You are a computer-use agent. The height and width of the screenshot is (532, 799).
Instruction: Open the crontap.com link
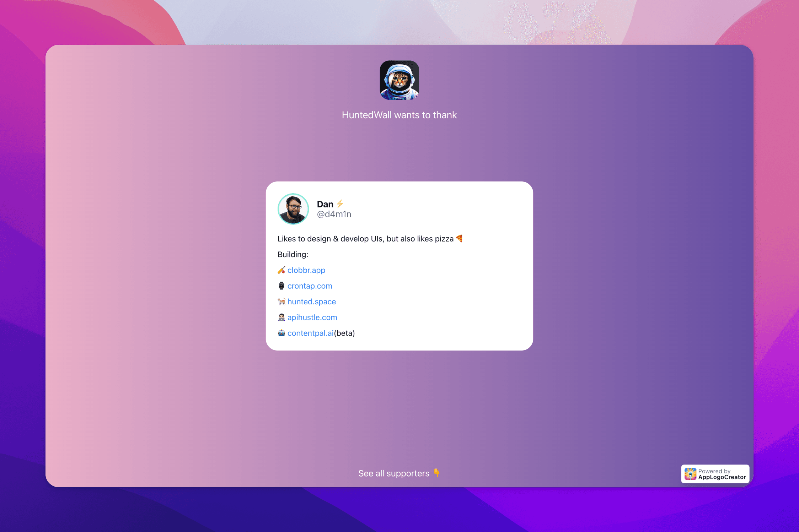click(310, 286)
